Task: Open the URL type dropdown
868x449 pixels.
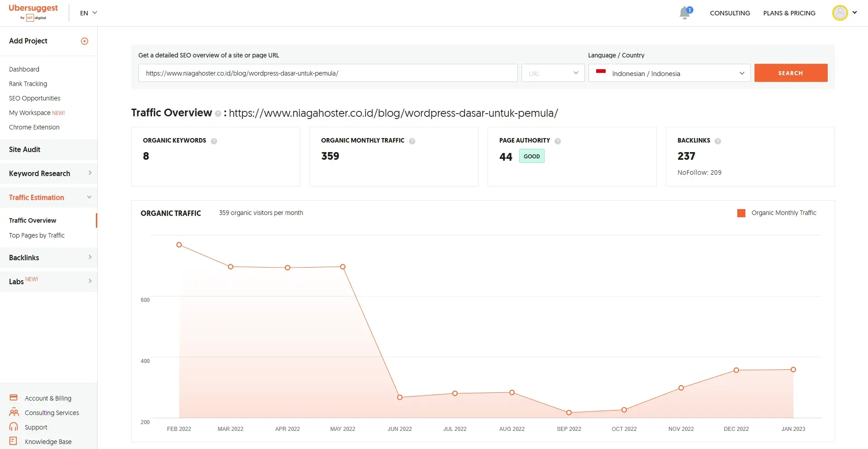Action: 553,73
